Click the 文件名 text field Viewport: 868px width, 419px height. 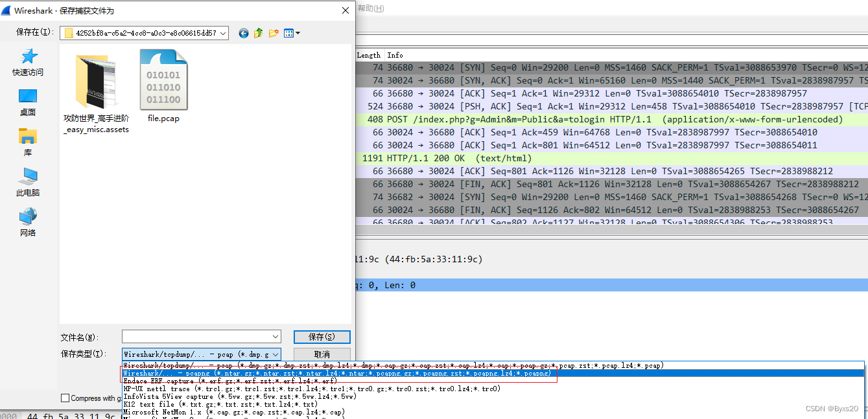pos(196,337)
